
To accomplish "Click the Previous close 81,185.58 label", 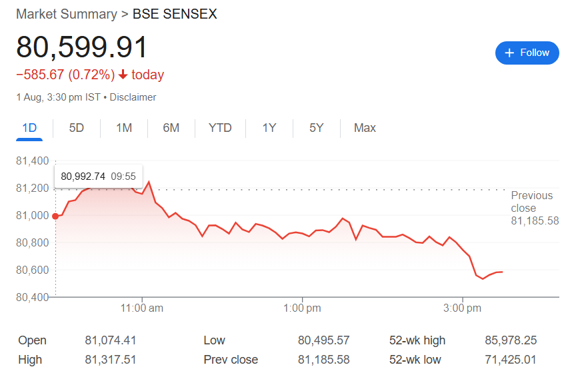I will (535, 208).
